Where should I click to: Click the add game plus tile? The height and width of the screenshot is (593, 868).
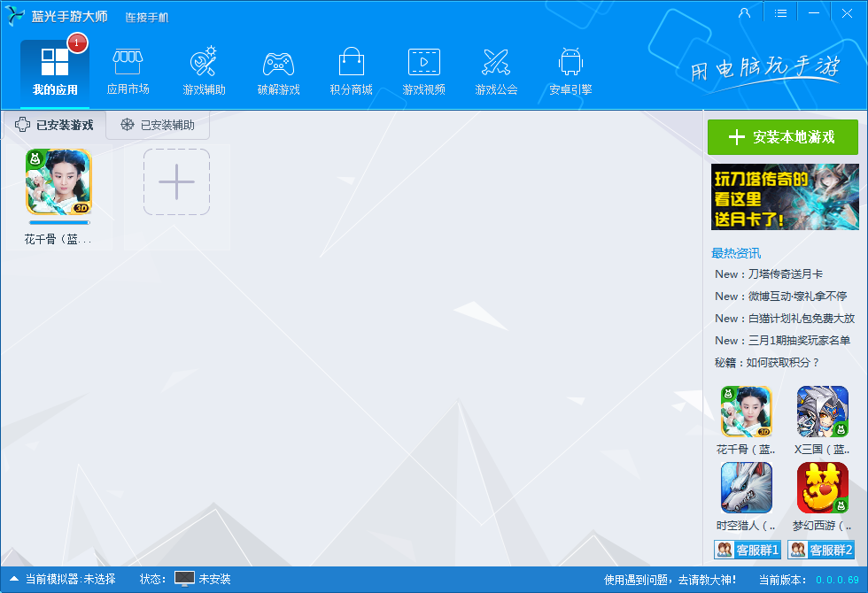pos(176,181)
